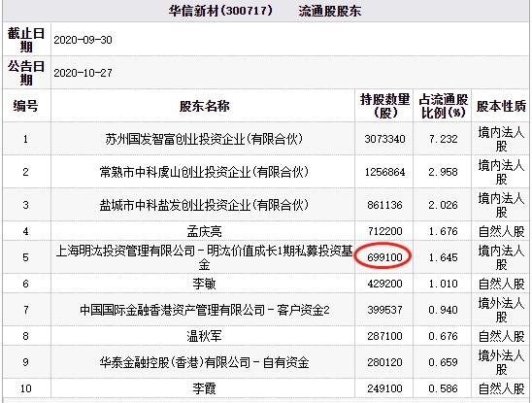The height and width of the screenshot is (403, 532).
Task: Click row number 10 cell
Action: 26,388
